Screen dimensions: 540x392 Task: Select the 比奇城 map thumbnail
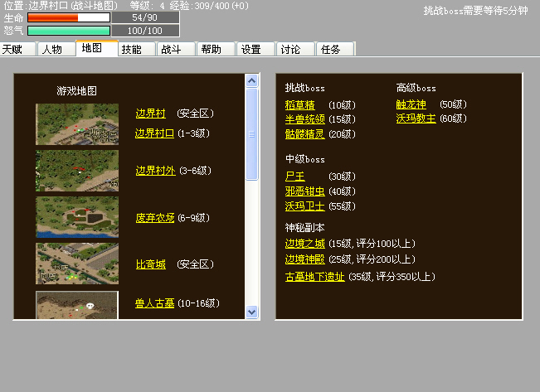coord(76,264)
